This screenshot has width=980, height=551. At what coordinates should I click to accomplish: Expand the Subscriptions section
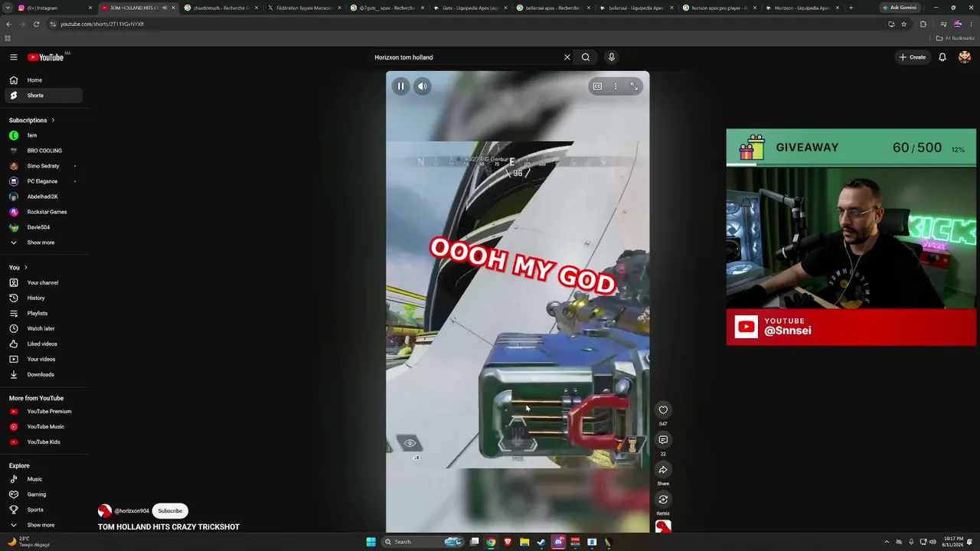coord(32,120)
